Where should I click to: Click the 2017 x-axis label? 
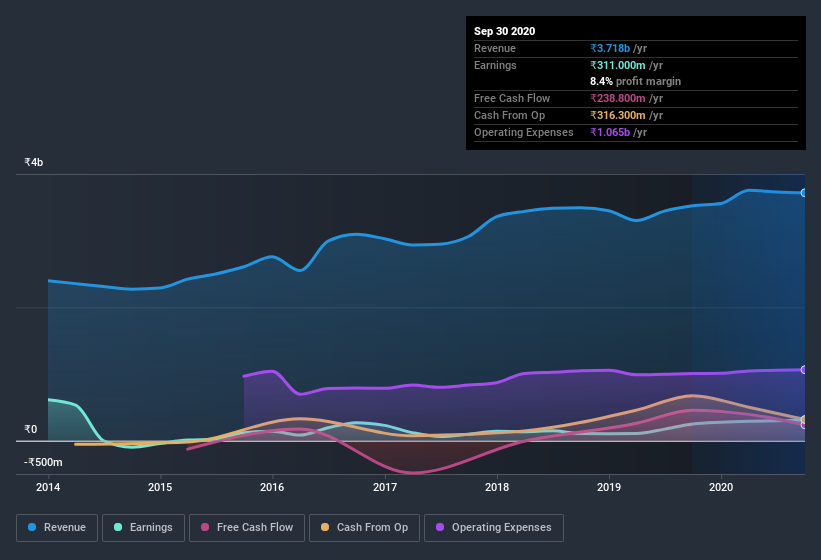click(x=385, y=487)
